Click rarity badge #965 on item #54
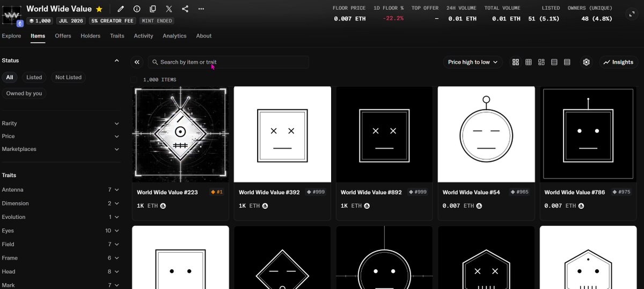 519,192
